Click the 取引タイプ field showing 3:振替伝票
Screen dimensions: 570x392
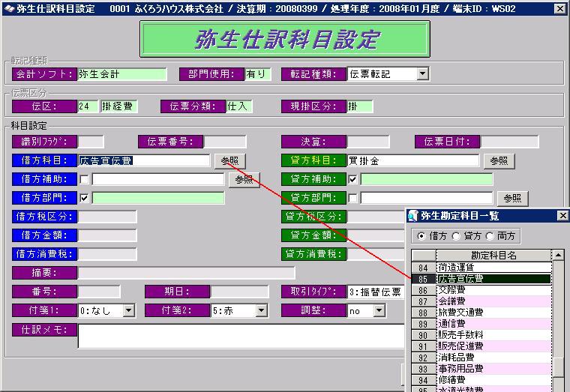[x=376, y=292]
